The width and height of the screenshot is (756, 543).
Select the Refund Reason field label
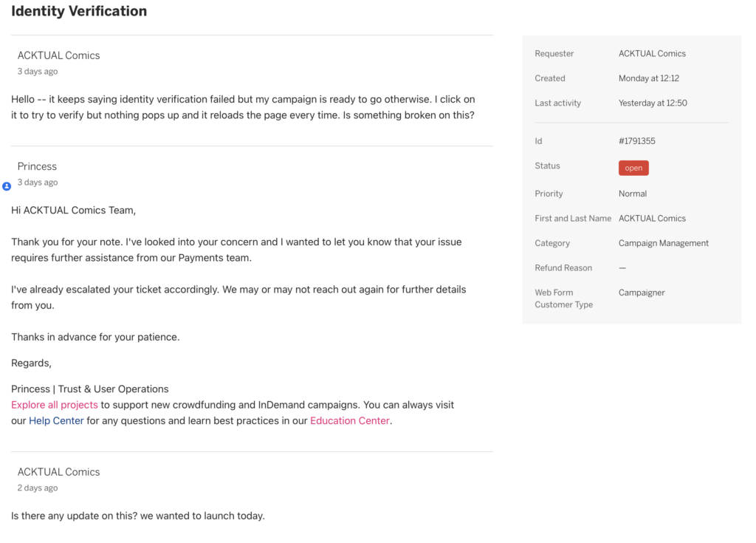563,268
